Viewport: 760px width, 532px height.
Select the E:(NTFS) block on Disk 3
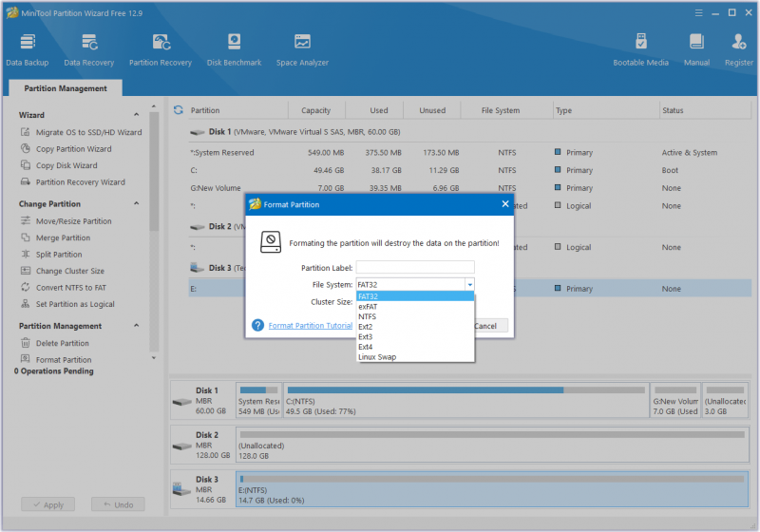tap(492, 490)
